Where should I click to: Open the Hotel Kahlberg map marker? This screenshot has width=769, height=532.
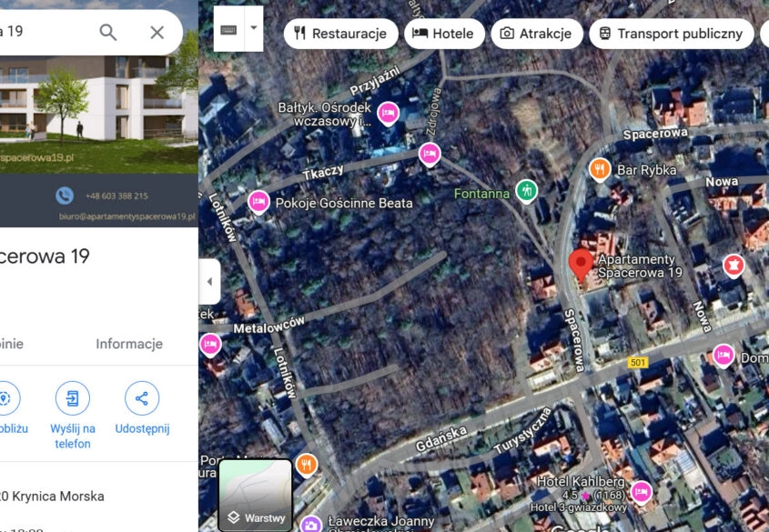[x=642, y=492]
